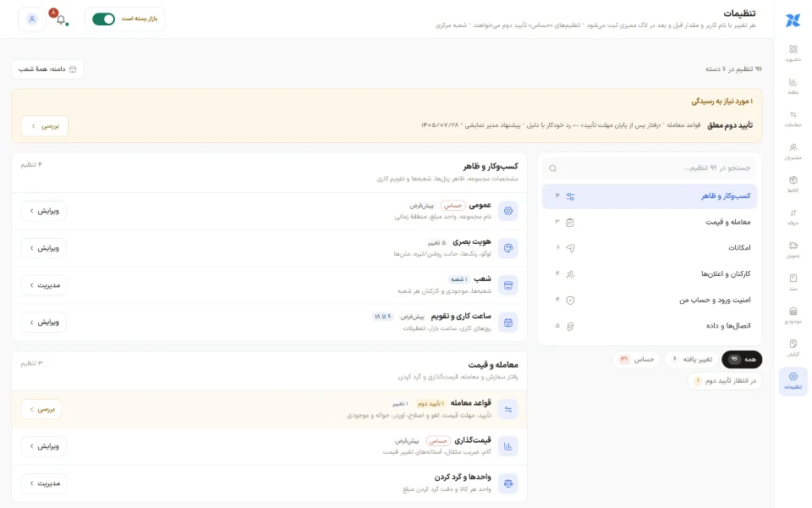Select امکانات category in the list
The image size is (812, 508).
point(650,248)
